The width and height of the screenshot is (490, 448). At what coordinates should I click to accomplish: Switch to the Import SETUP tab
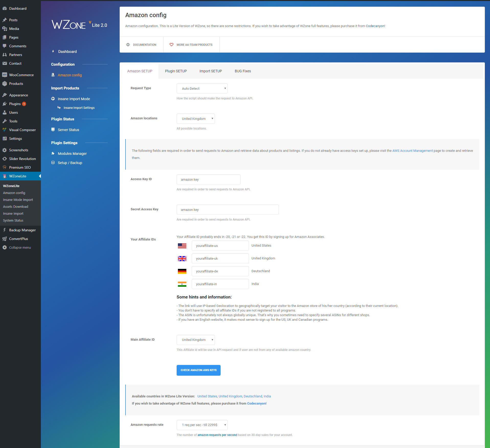tap(210, 71)
